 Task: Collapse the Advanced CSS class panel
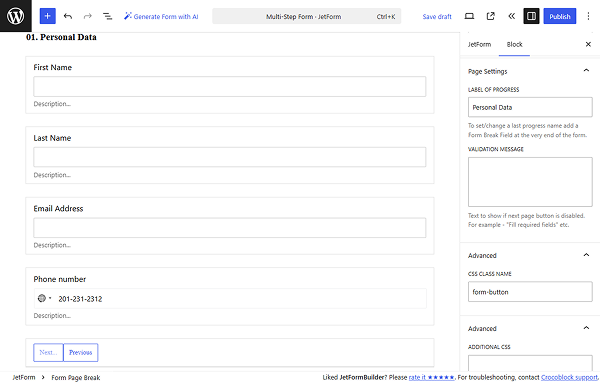[530, 255]
